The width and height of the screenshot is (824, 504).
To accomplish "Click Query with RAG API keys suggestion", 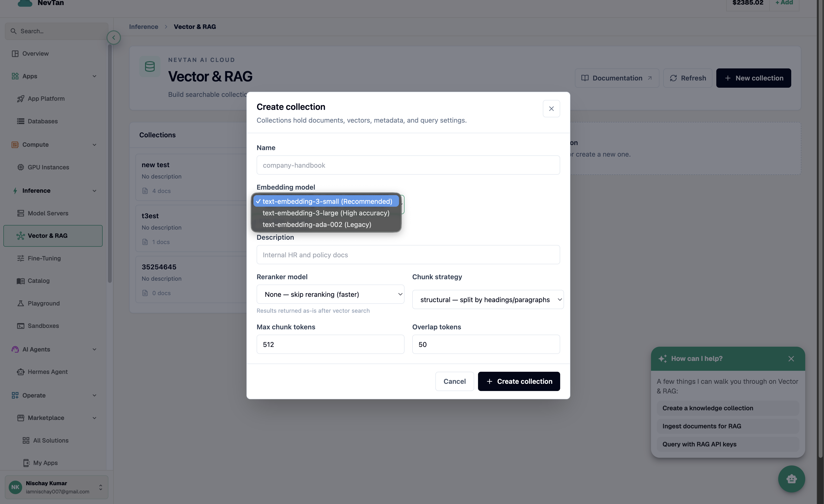I will [x=728, y=444].
